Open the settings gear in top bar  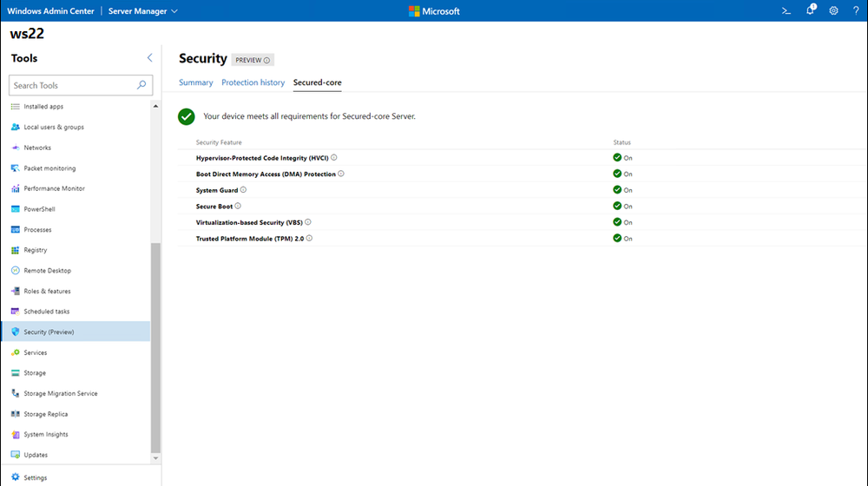(833, 10)
